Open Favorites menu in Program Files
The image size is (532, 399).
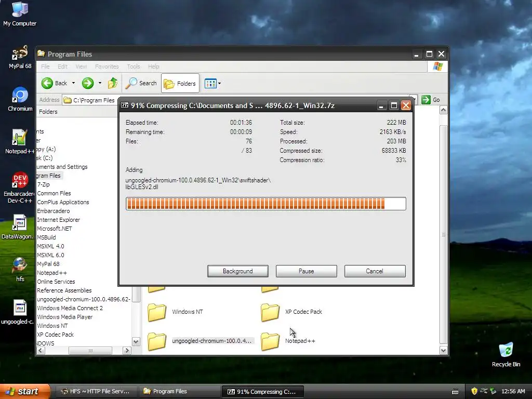click(107, 66)
